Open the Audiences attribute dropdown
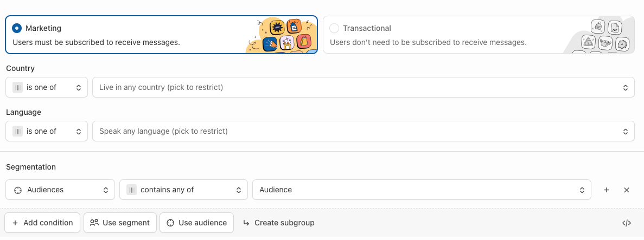The width and height of the screenshot is (644, 240). (x=60, y=190)
